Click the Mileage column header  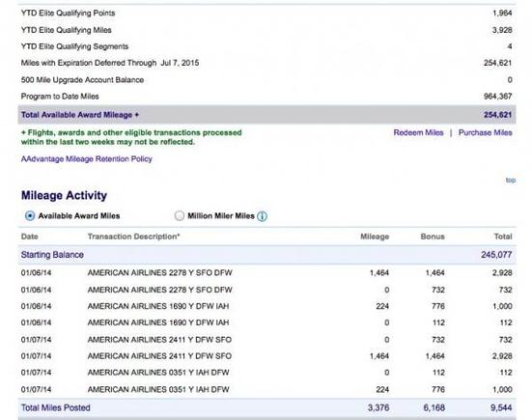375,237
